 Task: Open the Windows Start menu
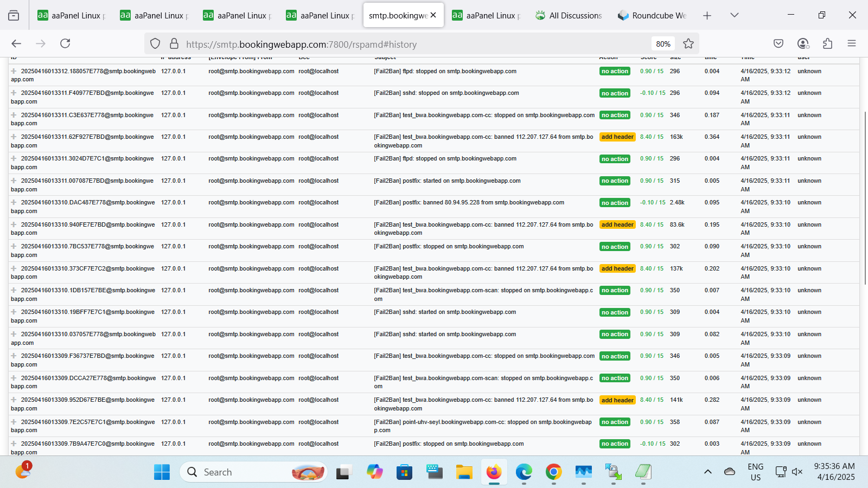tap(162, 472)
